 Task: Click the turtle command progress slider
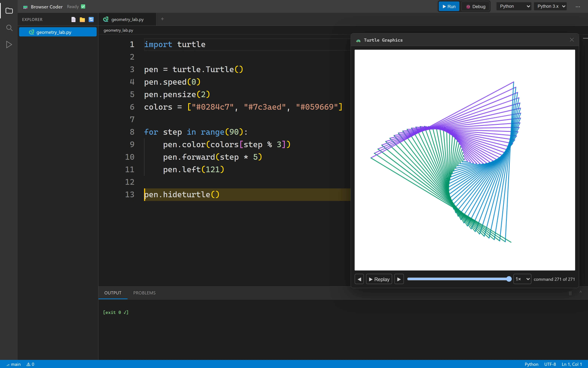click(x=459, y=279)
